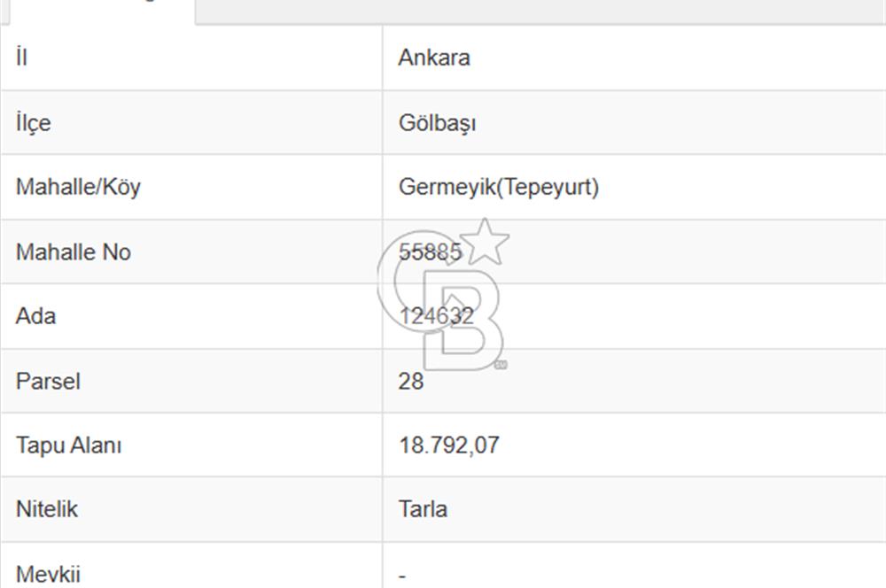886x588 pixels.
Task: Select the 18.792,07 area value
Action: (448, 445)
